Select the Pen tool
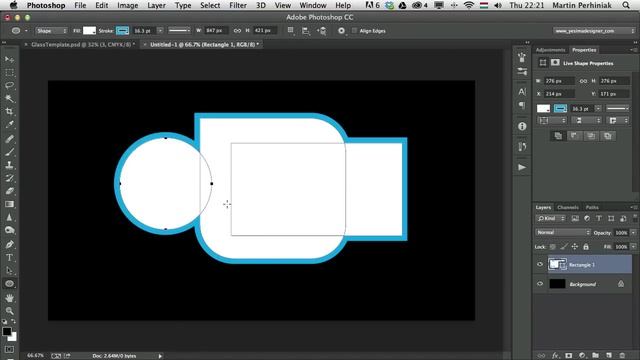The height and width of the screenshot is (360, 640). [9, 244]
